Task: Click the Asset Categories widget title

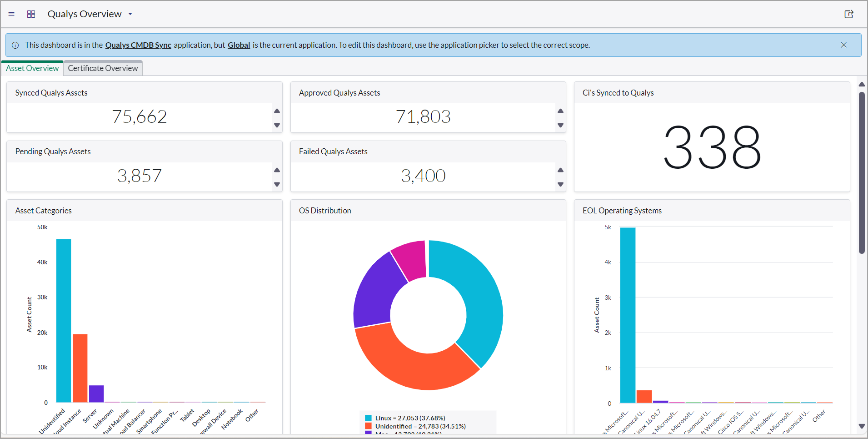Action: [44, 211]
